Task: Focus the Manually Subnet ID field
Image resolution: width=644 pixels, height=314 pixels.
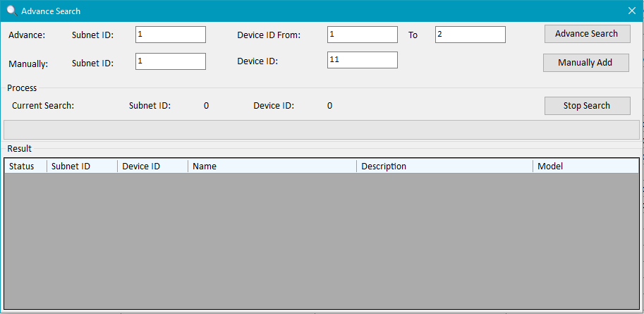Action: coord(171,61)
